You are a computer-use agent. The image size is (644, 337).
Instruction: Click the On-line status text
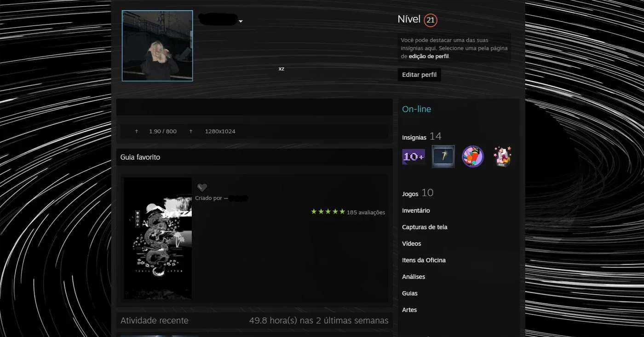(x=417, y=109)
